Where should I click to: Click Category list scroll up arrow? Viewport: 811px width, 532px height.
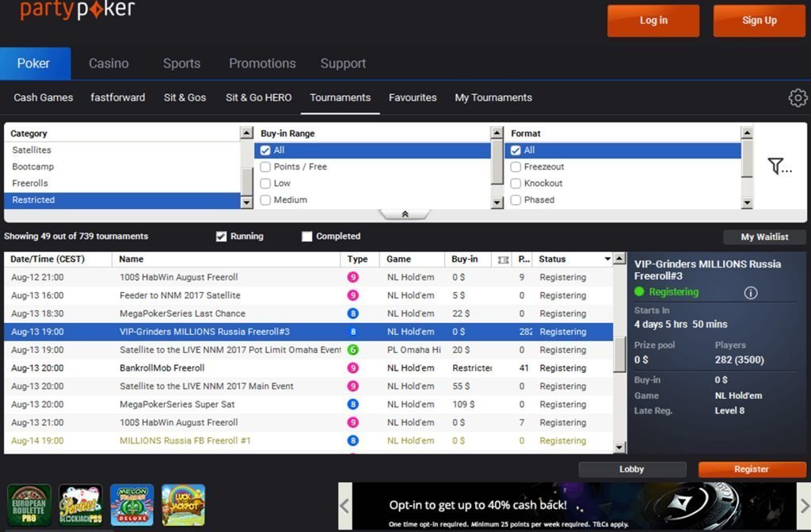pyautogui.click(x=247, y=133)
